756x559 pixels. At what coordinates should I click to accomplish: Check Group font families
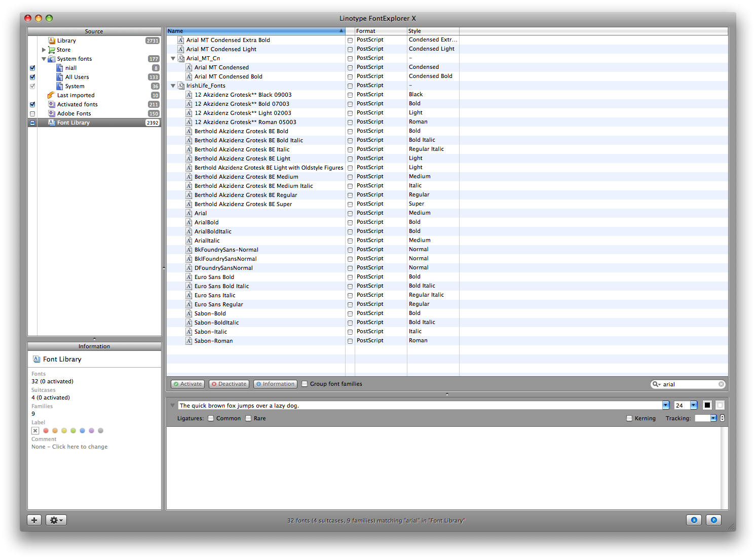(305, 384)
